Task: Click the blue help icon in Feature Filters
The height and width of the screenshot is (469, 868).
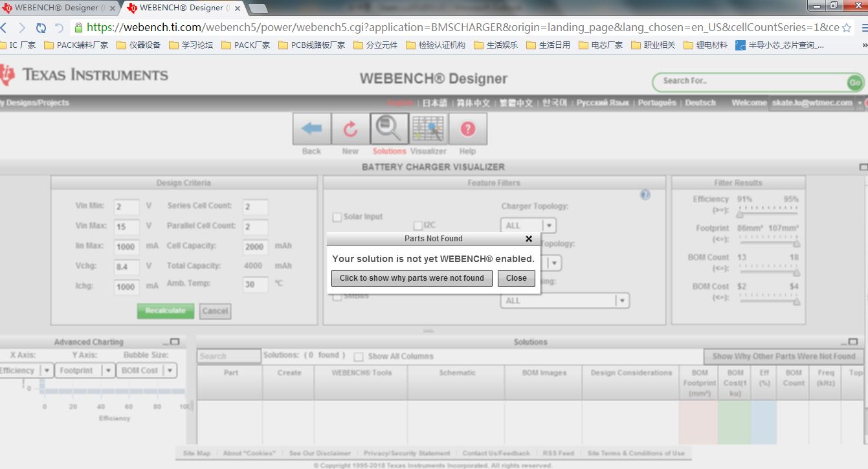Action: (x=645, y=195)
